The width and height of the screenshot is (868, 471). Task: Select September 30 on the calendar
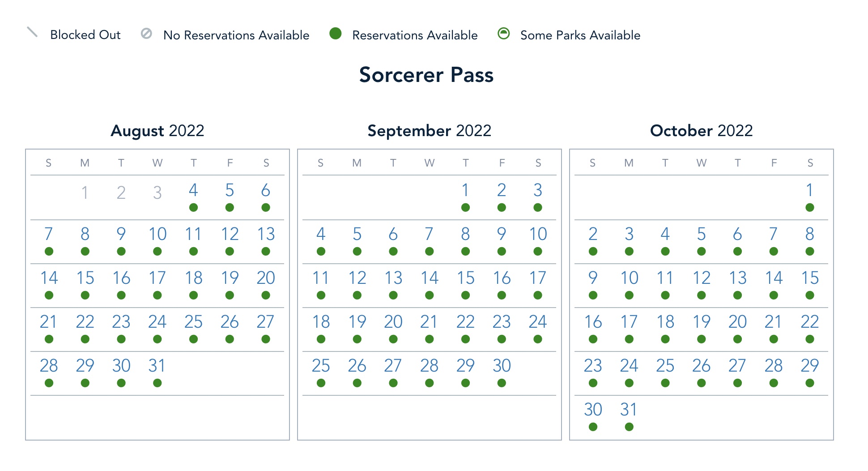point(502,366)
